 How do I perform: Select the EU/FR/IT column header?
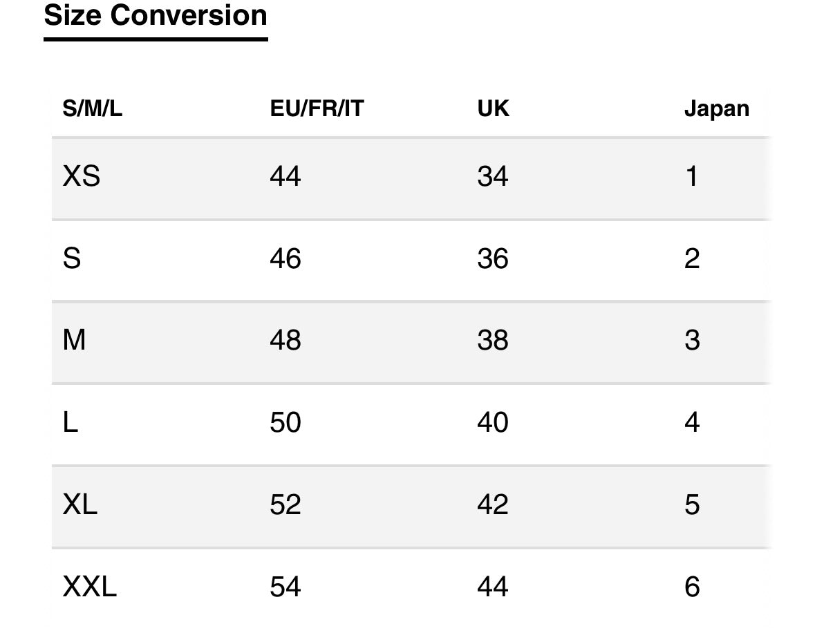317,108
